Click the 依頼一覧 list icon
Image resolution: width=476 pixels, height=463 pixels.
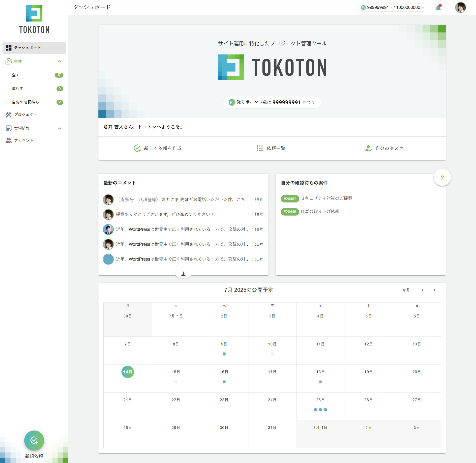[x=260, y=148]
